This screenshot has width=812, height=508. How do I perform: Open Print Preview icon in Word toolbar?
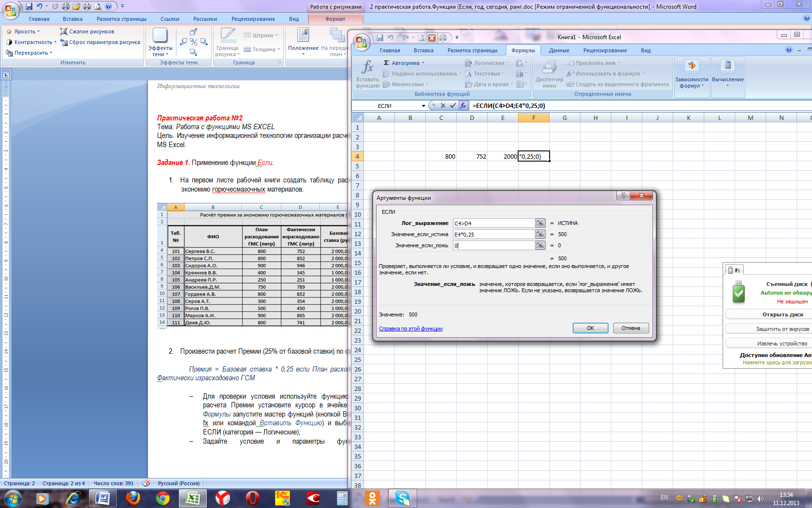click(x=98, y=6)
